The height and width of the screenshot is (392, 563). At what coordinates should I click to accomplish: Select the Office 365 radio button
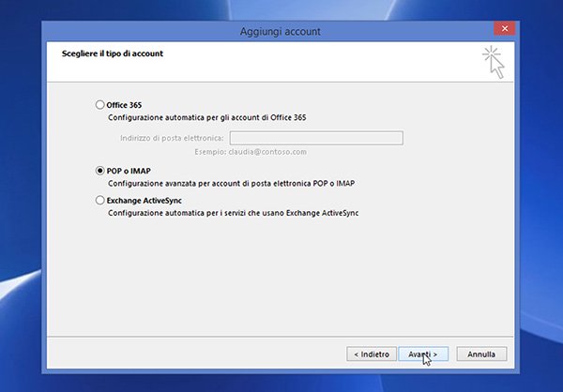[x=99, y=105]
